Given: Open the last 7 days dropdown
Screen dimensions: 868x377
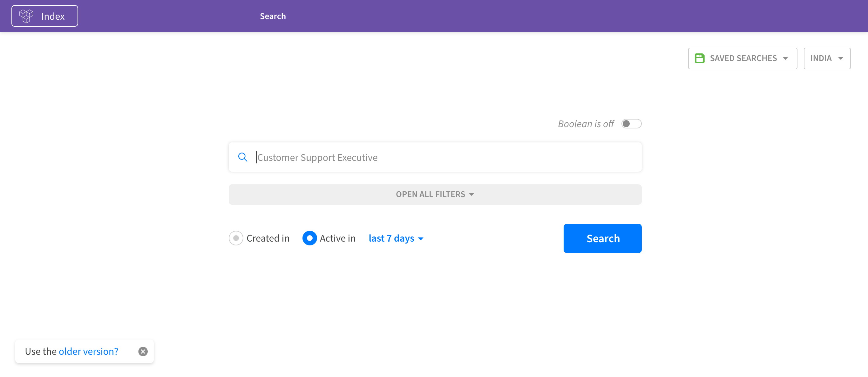Looking at the screenshot, I should click(396, 238).
